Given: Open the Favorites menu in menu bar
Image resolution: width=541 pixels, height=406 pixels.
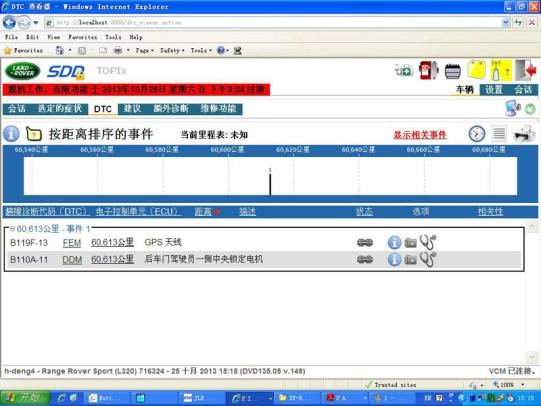Looking at the screenshot, I should (82, 37).
